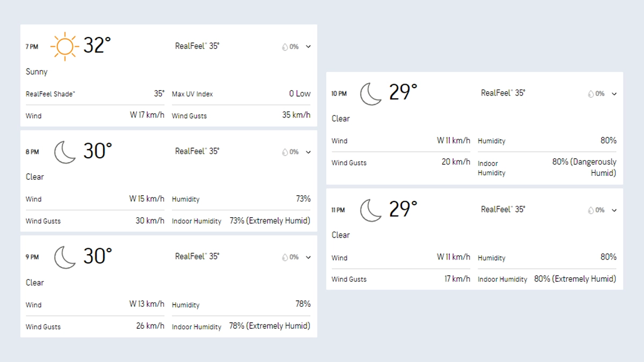Click the moon icon for 8 PM
Image resolution: width=644 pixels, height=362 pixels.
pos(65,152)
